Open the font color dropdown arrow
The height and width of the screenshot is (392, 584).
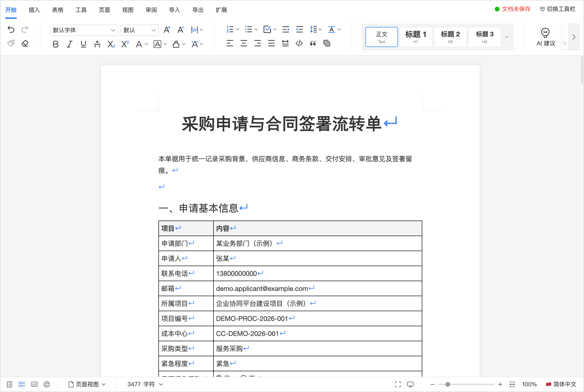point(146,45)
